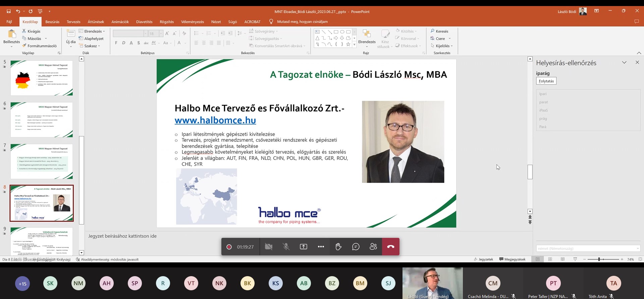Viewport: 644px width, 299px height.
Task: Click the Beillesztés paste icon
Action: click(12, 35)
